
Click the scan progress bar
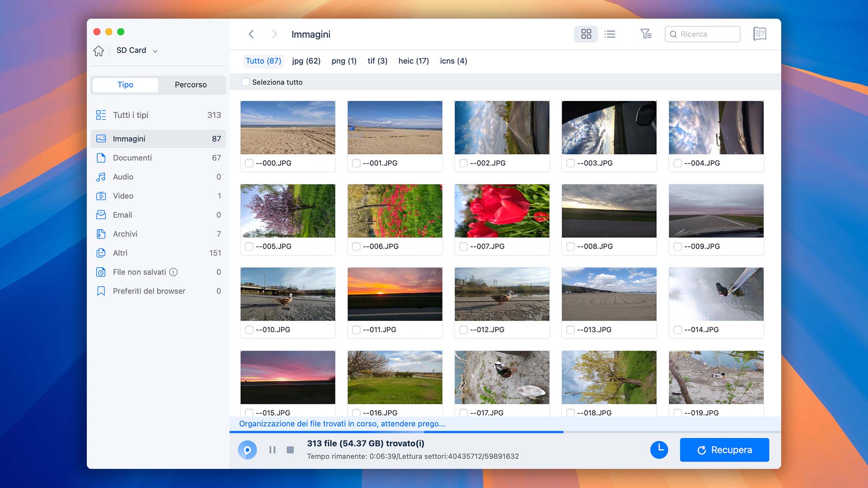pyautogui.click(x=505, y=432)
